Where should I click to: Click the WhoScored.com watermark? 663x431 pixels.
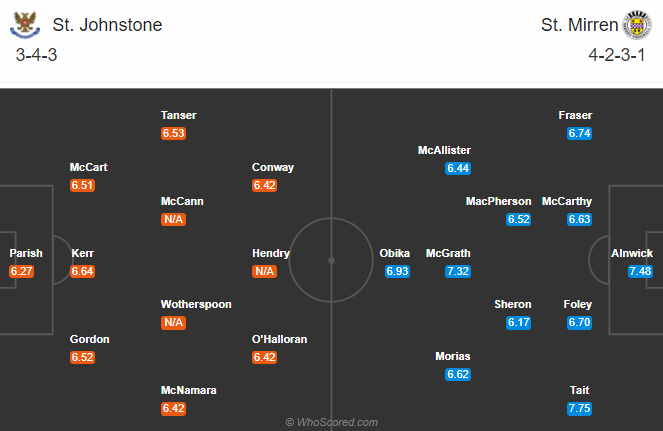coord(332,422)
